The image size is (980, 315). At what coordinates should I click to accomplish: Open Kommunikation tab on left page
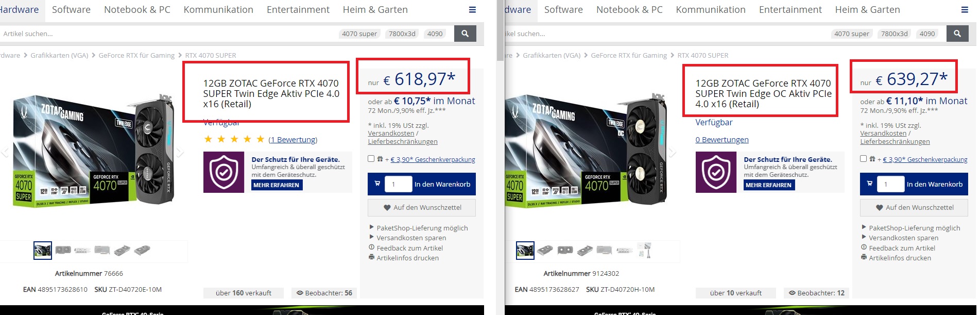pos(218,10)
